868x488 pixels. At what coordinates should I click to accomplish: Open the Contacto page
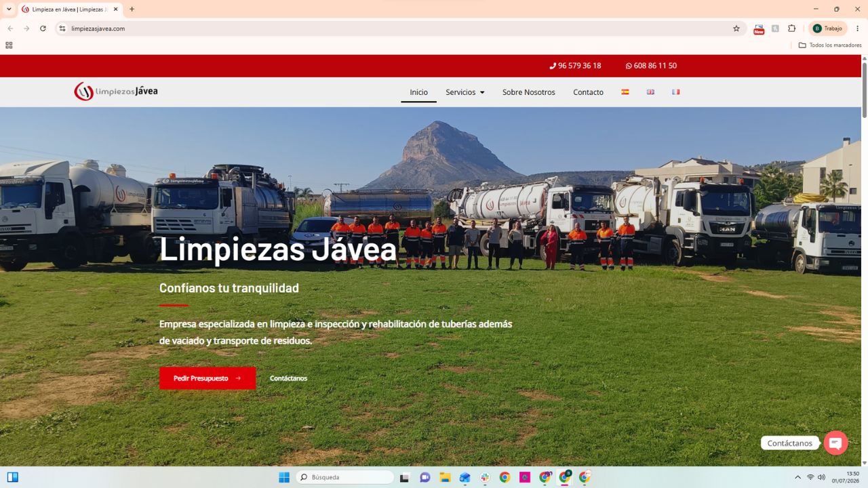pos(588,92)
